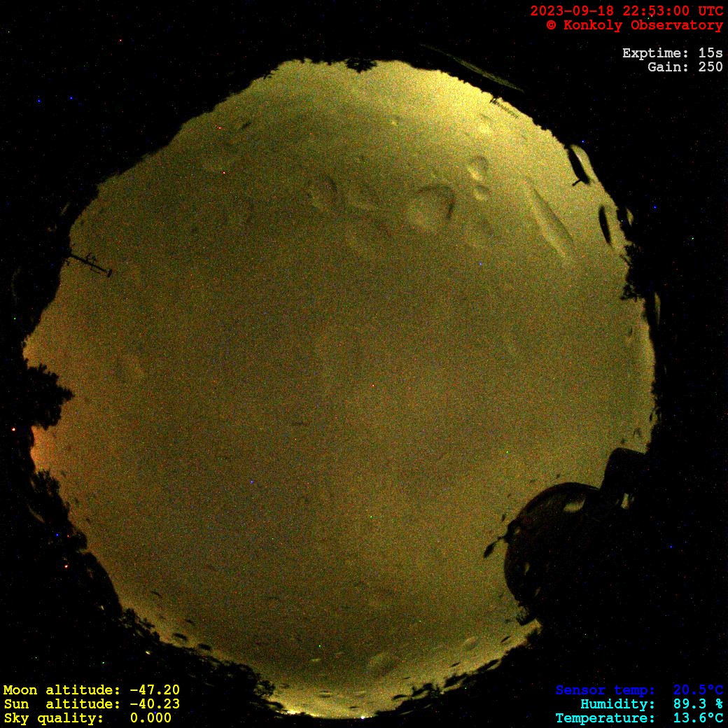
Task: Click the orange glow on the left horizon
Action: coord(42,448)
